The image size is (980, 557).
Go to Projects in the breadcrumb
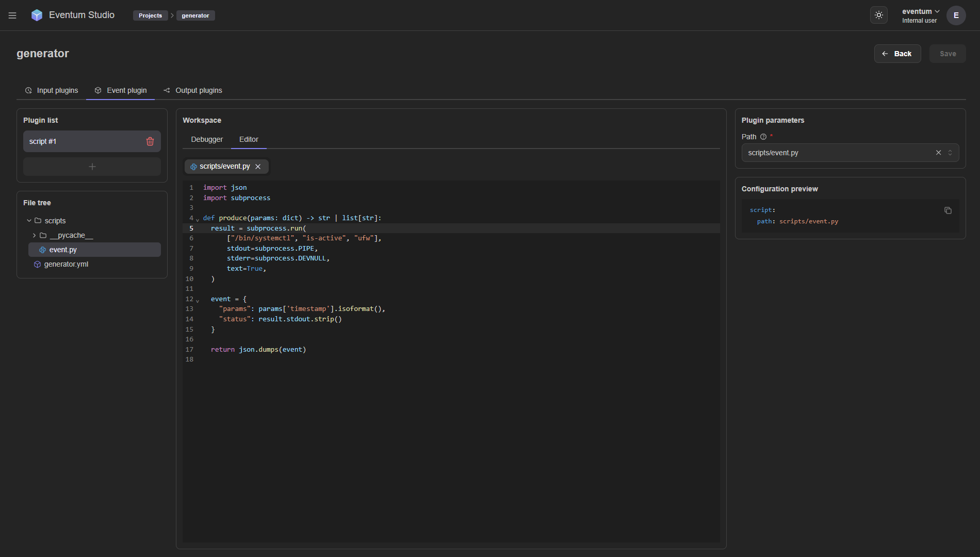150,15
